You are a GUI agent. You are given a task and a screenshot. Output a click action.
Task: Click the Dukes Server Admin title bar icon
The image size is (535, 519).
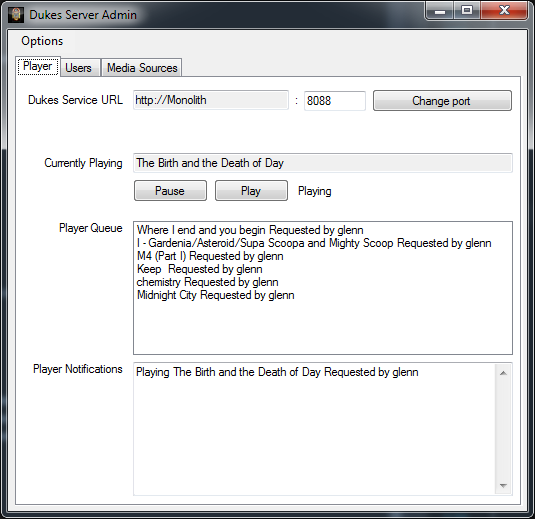[16, 15]
